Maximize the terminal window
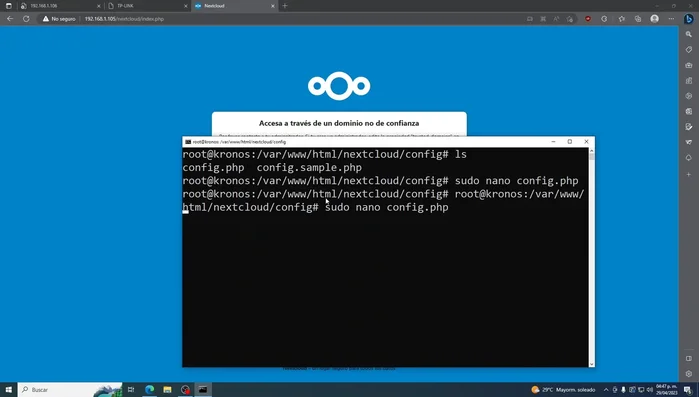This screenshot has height=397, width=699. (x=570, y=142)
